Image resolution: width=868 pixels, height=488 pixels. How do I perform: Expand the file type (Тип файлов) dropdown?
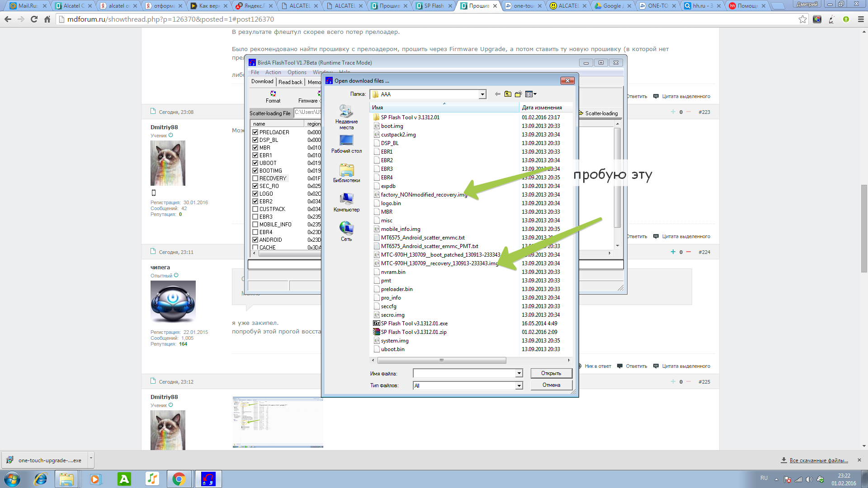(x=519, y=385)
